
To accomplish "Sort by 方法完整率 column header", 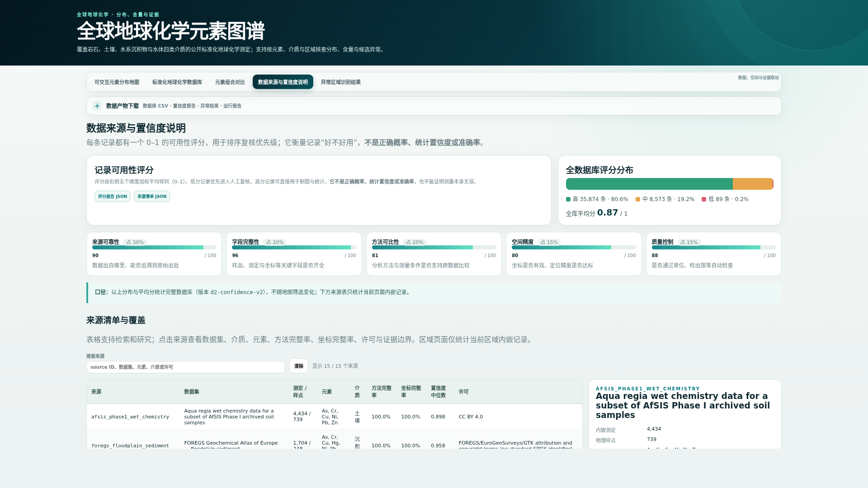I will click(x=382, y=392).
